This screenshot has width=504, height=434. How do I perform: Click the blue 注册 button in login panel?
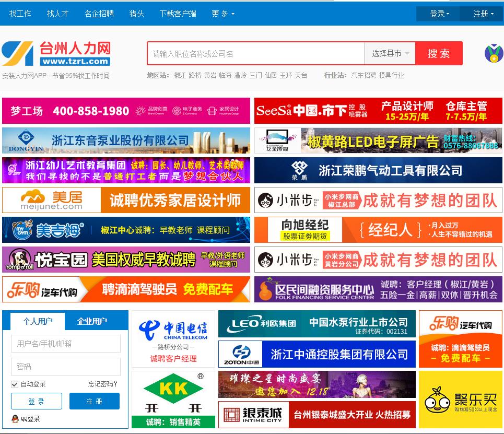[94, 401]
